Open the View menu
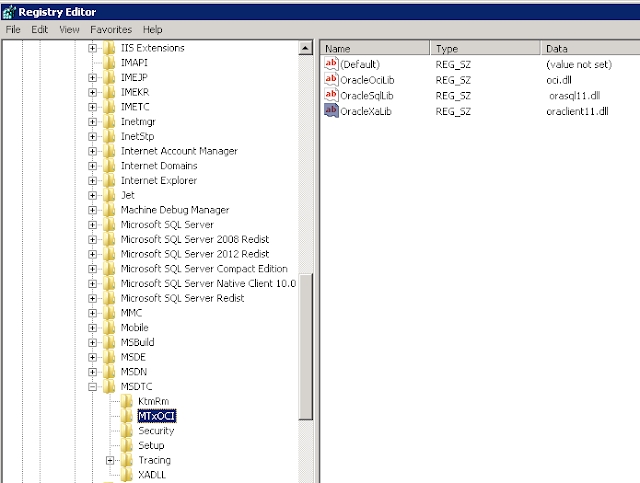Viewport: 640px width, 483px height. (x=69, y=29)
